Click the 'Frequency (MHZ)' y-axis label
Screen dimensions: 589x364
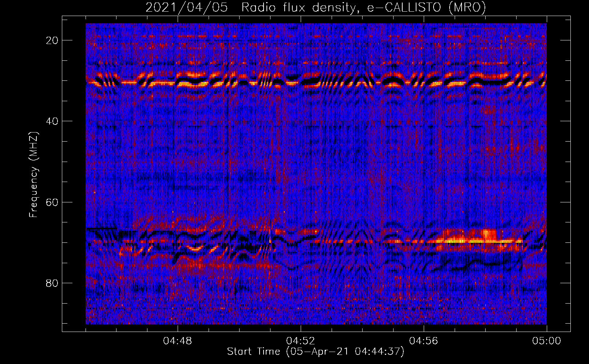(x=33, y=175)
